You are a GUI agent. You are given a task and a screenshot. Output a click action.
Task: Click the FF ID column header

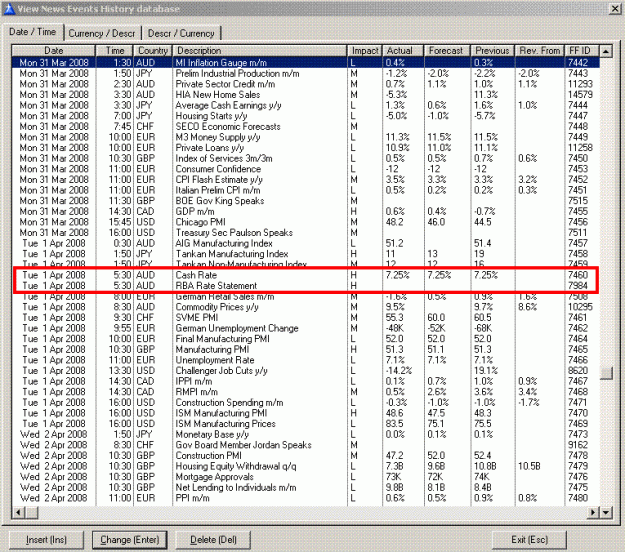582,51
